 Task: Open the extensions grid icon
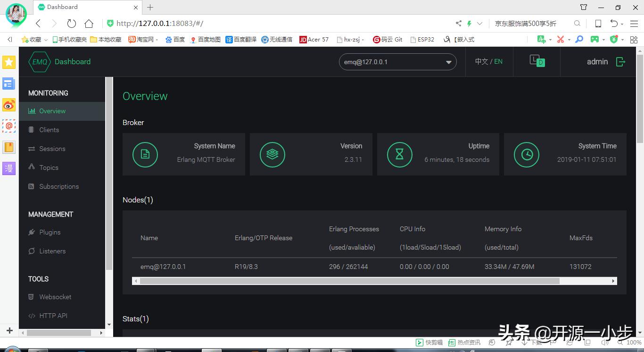coord(633,40)
